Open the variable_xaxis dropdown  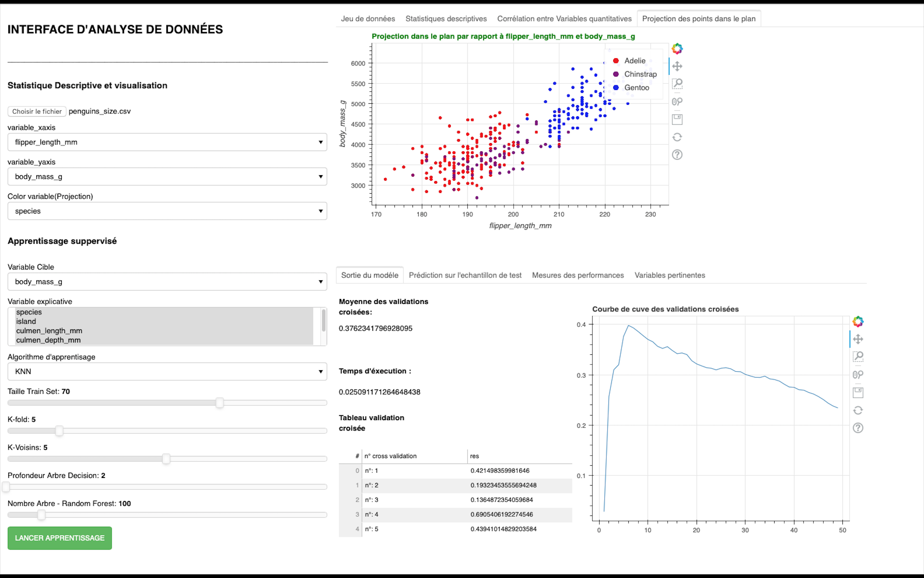tap(167, 142)
